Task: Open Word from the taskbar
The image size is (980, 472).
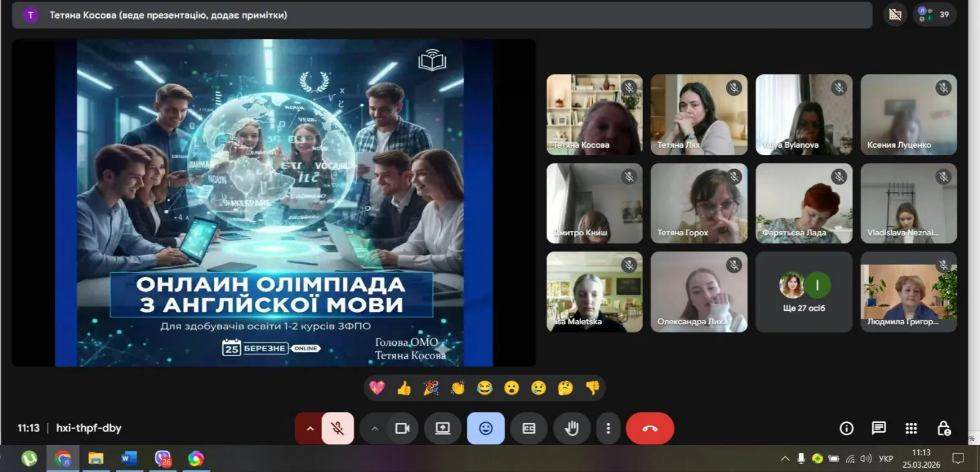Action: [x=129, y=459]
